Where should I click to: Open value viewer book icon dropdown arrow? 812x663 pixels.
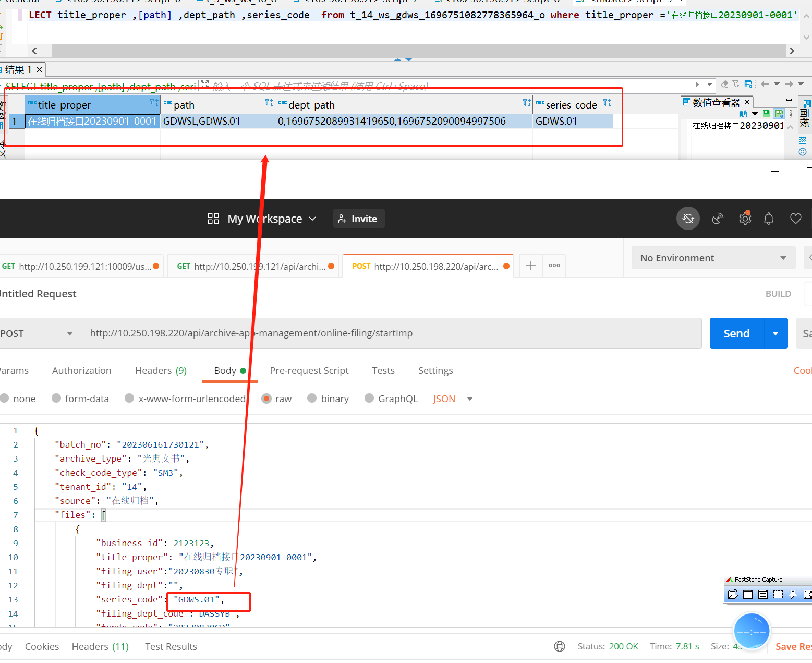pos(755,114)
